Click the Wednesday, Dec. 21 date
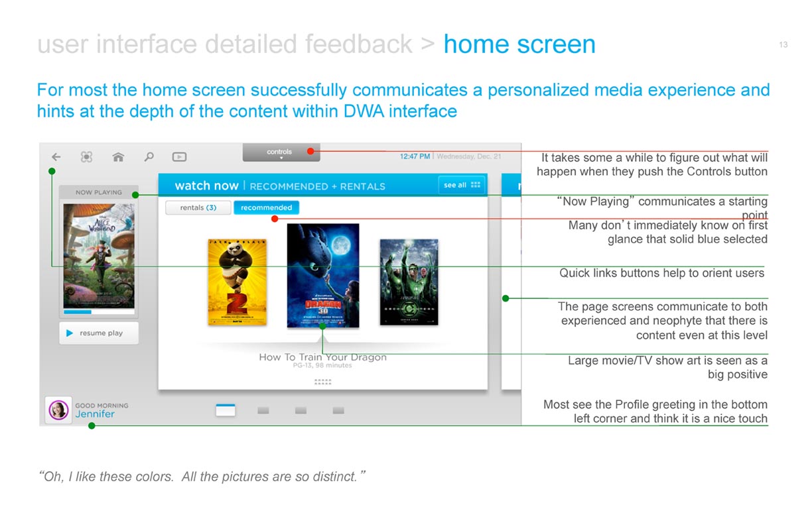 click(469, 156)
